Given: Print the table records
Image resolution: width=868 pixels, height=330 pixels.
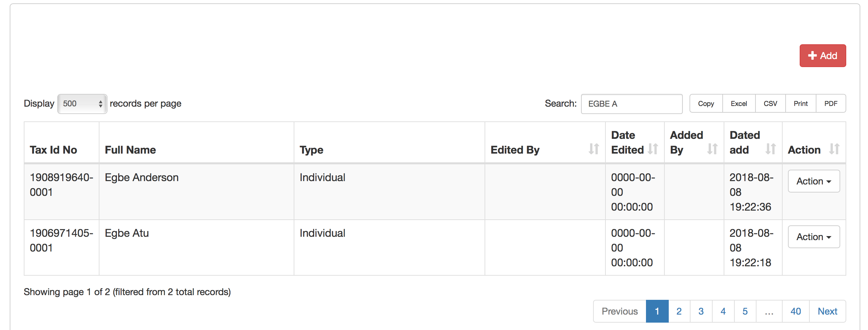Looking at the screenshot, I should point(800,104).
